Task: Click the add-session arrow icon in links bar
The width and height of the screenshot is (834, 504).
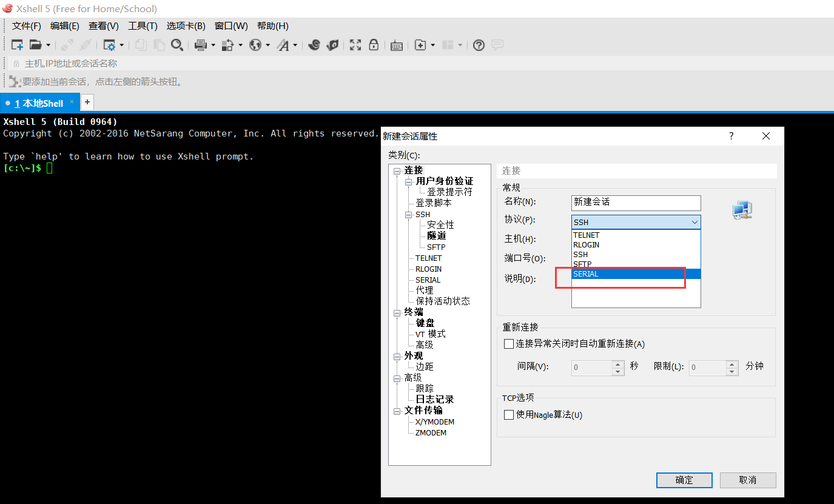Action: (x=15, y=81)
